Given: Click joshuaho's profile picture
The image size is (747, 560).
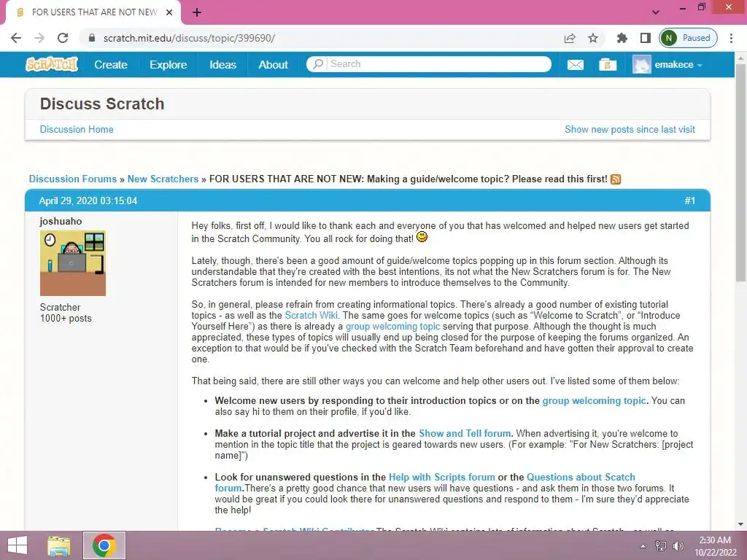Looking at the screenshot, I should point(73,263).
